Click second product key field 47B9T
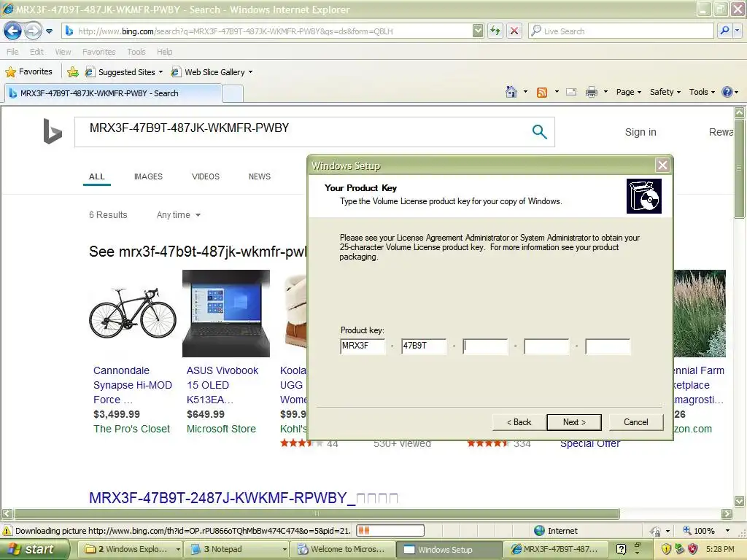The width and height of the screenshot is (747, 560). click(x=424, y=346)
